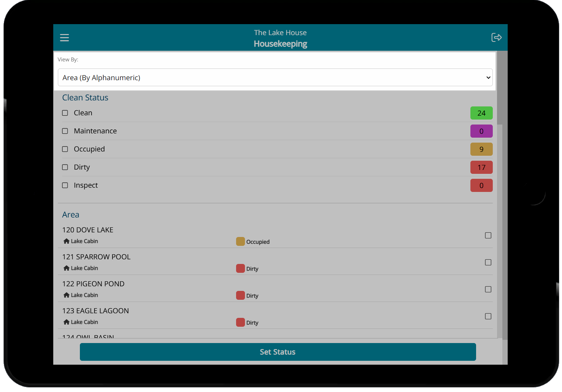This screenshot has width=562, height=392.
Task: Select the 123 EAGLE LAGOON checkbox
Action: 488,316
